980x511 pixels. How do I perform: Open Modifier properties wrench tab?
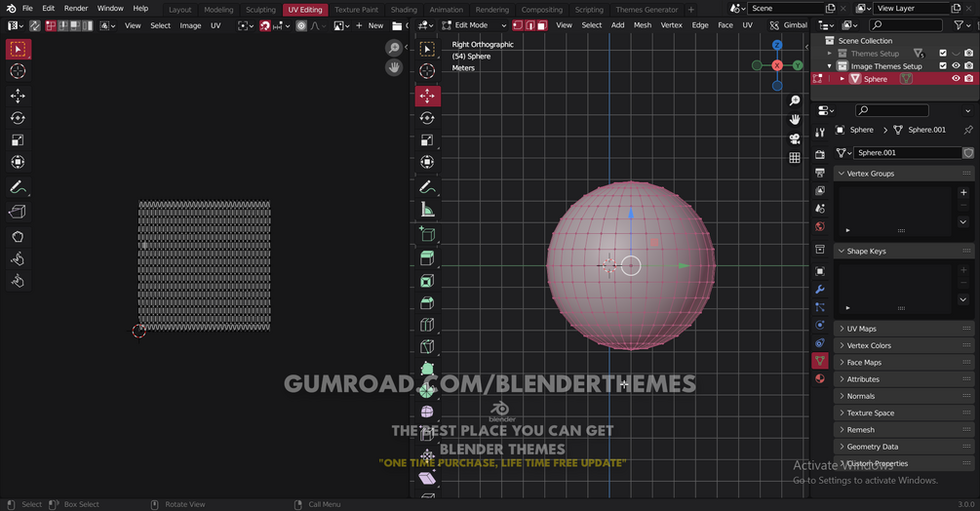pos(820,290)
